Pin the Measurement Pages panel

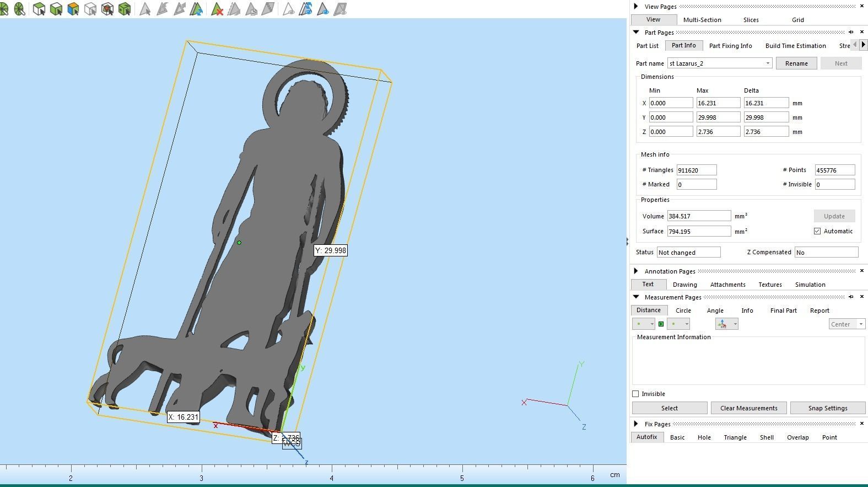pyautogui.click(x=851, y=297)
